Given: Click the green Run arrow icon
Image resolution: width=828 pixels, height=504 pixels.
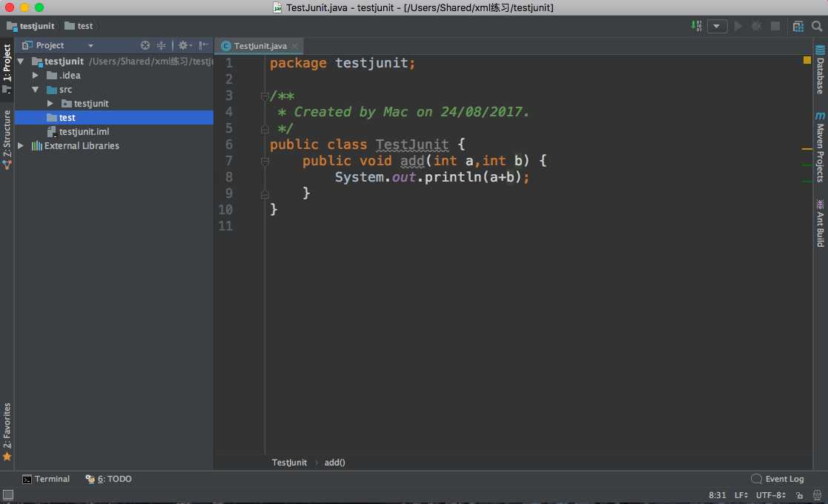Looking at the screenshot, I should coord(738,26).
